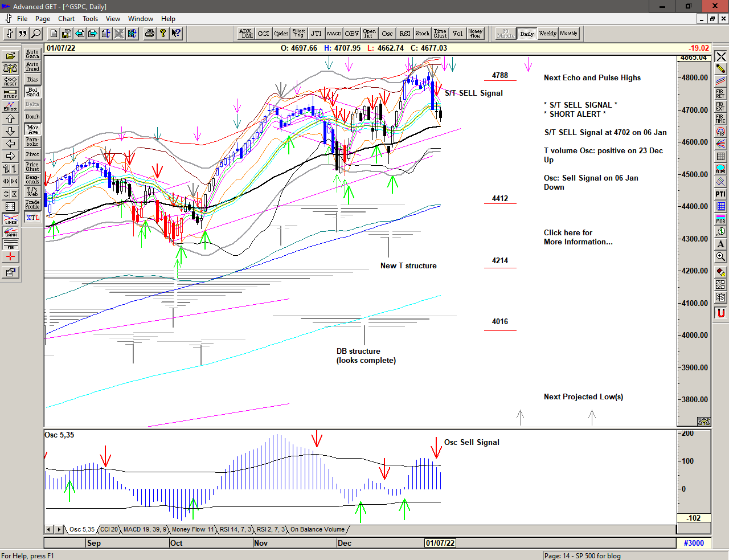This screenshot has width=729, height=560.
Task: Click the PTI indicator icon
Action: pos(720,194)
